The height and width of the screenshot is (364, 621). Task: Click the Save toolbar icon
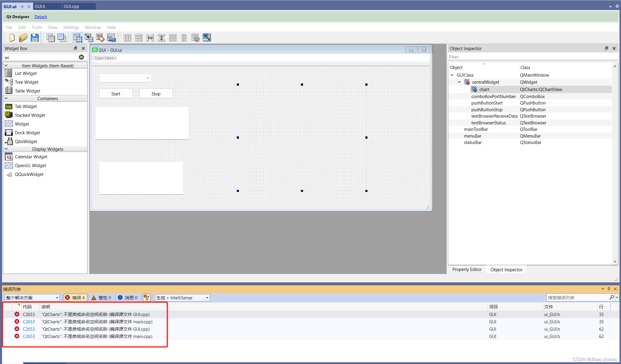(35, 38)
